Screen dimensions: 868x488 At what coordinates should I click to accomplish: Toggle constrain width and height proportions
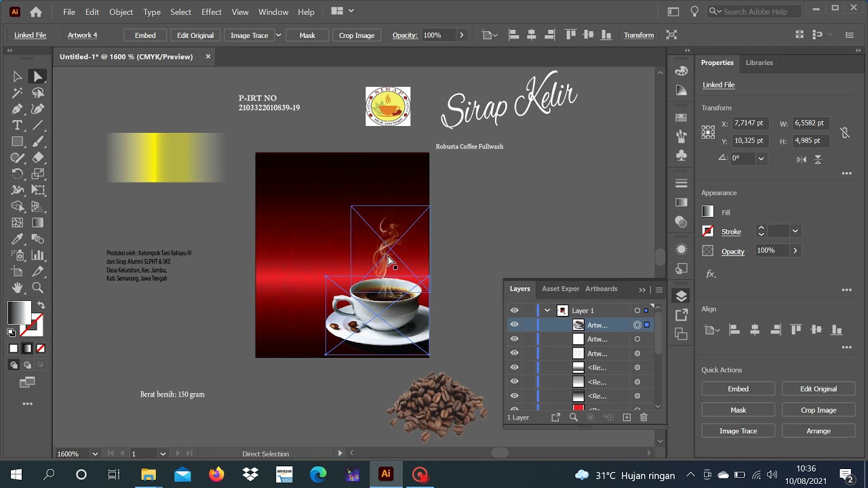click(x=845, y=133)
